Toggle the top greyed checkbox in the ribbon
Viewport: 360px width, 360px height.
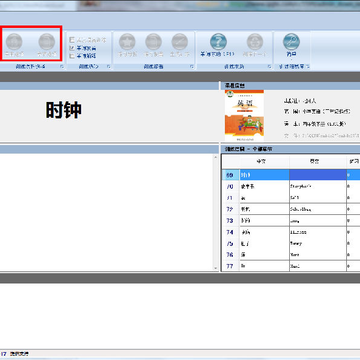point(72,40)
